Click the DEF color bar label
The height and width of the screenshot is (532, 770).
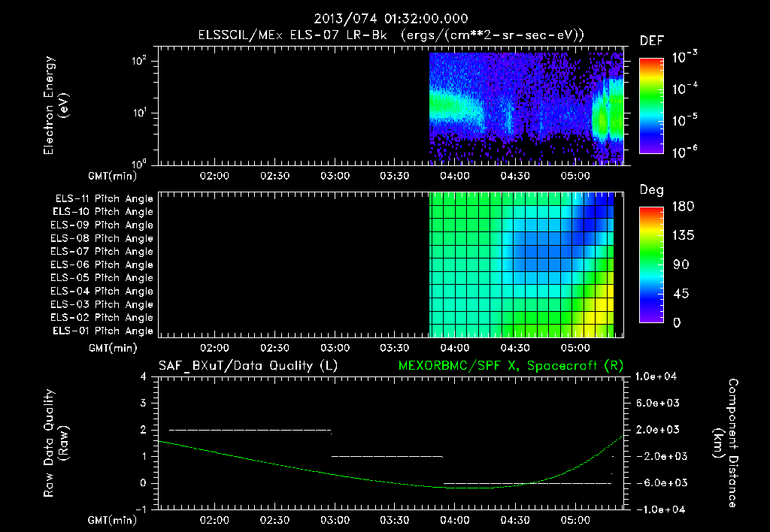(652, 41)
